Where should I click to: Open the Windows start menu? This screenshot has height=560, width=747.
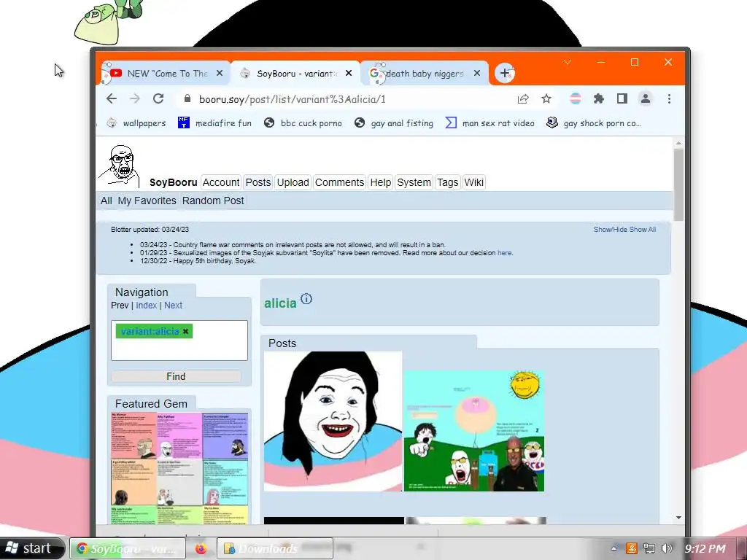pos(31,548)
